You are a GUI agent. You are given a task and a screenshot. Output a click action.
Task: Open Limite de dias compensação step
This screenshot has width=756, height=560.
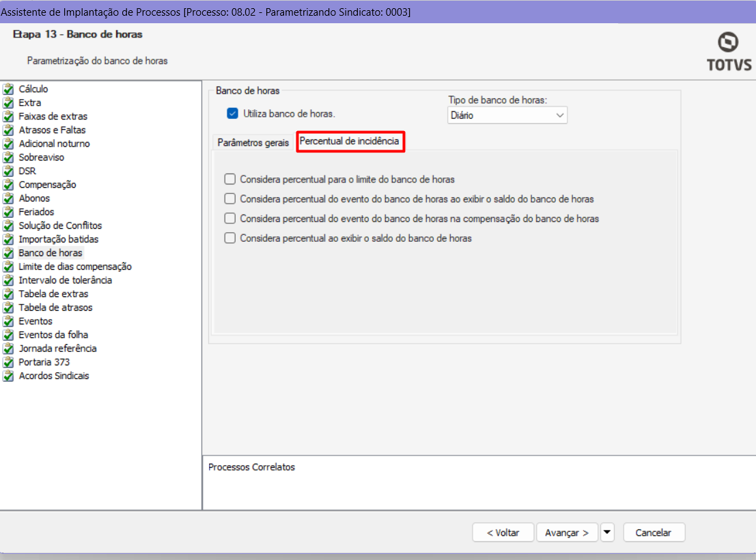pyautogui.click(x=74, y=267)
